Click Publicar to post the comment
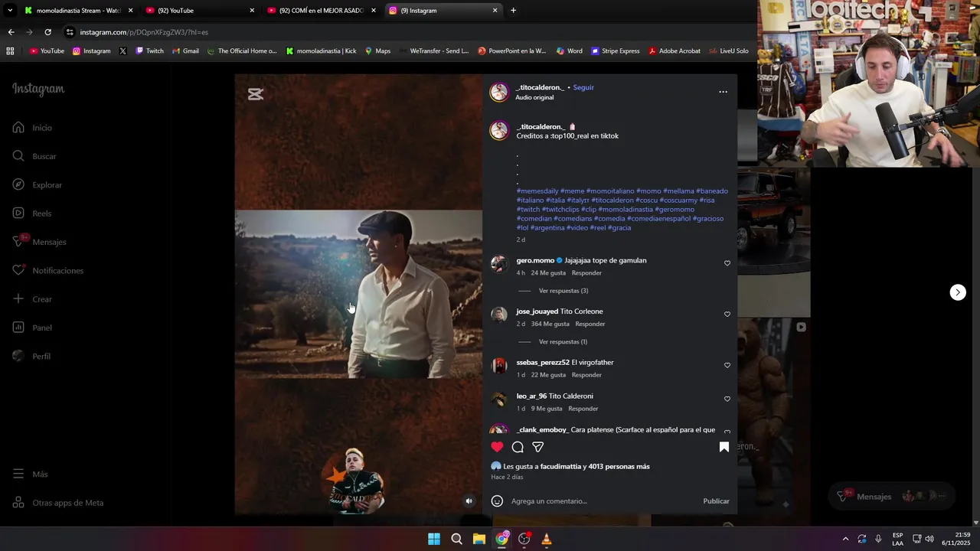The width and height of the screenshot is (980, 551). coord(716,501)
